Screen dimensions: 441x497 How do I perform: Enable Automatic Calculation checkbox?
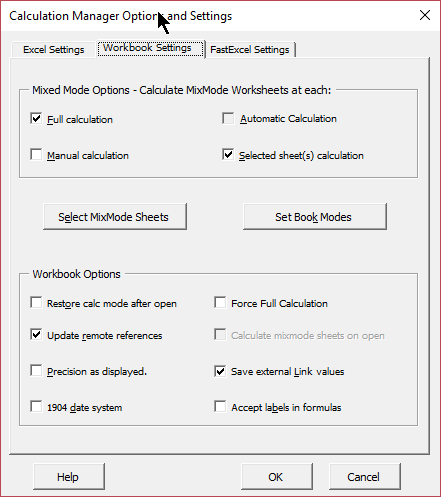point(228,118)
